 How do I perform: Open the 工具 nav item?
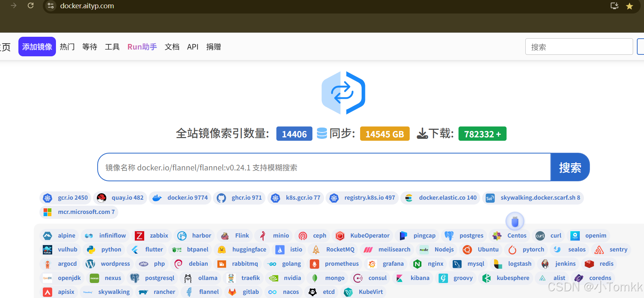point(112,47)
